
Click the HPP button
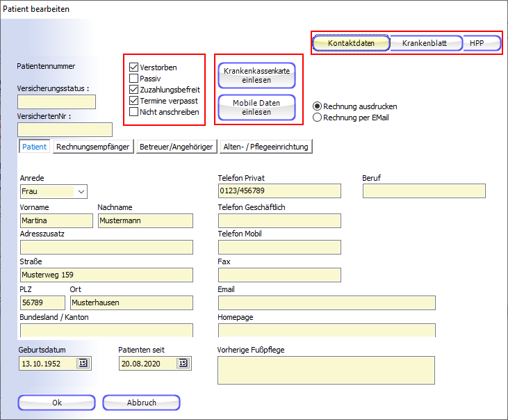click(x=482, y=43)
